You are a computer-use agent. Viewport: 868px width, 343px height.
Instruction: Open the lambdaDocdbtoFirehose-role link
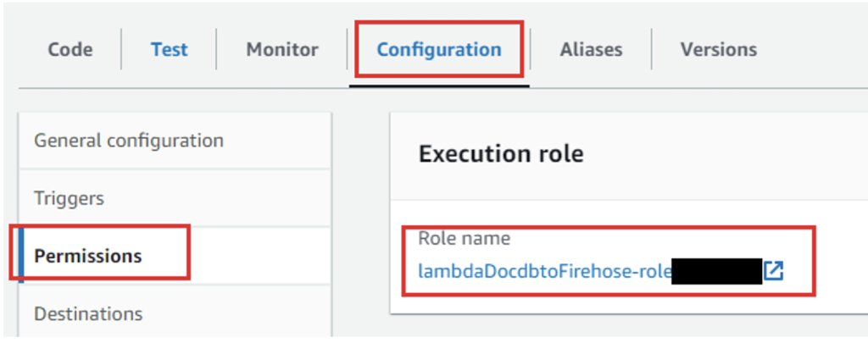544,272
